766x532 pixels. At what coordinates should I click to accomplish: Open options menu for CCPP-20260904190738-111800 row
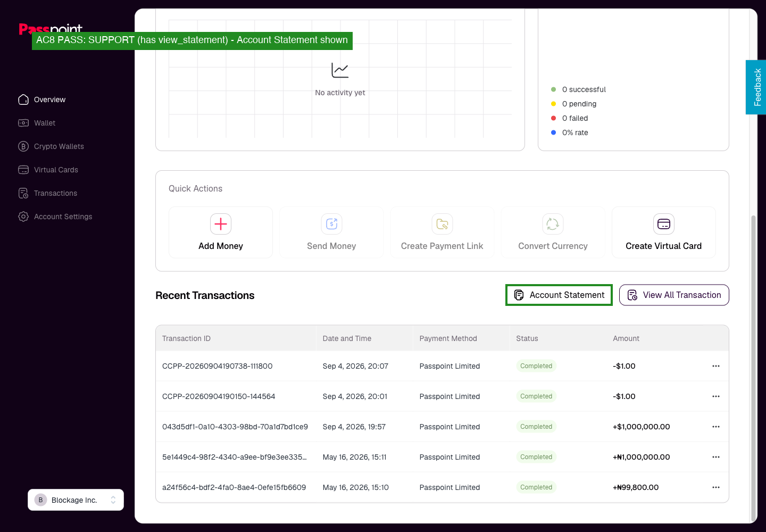pyautogui.click(x=716, y=366)
